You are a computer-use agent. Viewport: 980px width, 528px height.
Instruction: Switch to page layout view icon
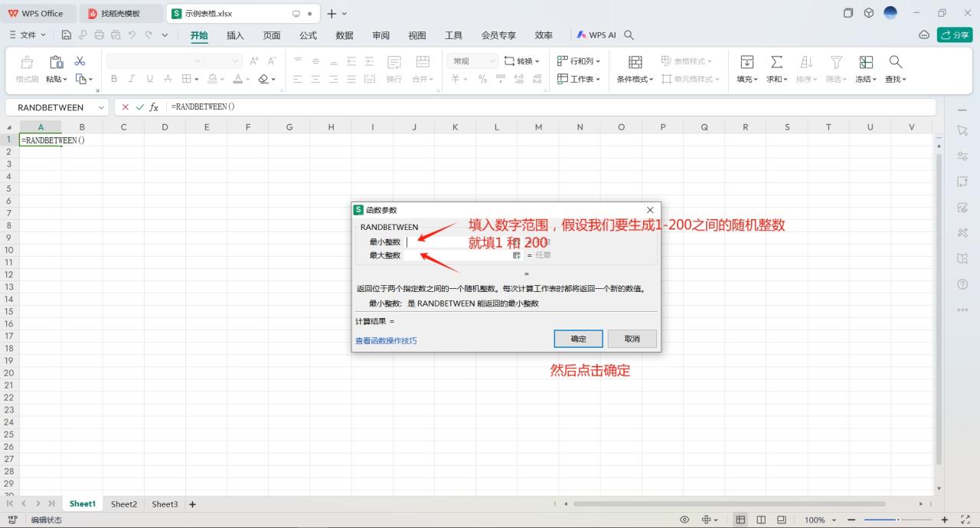(x=761, y=520)
